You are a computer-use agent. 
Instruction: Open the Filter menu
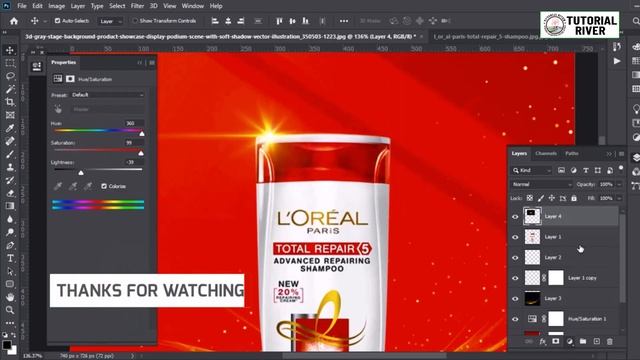pos(137,6)
